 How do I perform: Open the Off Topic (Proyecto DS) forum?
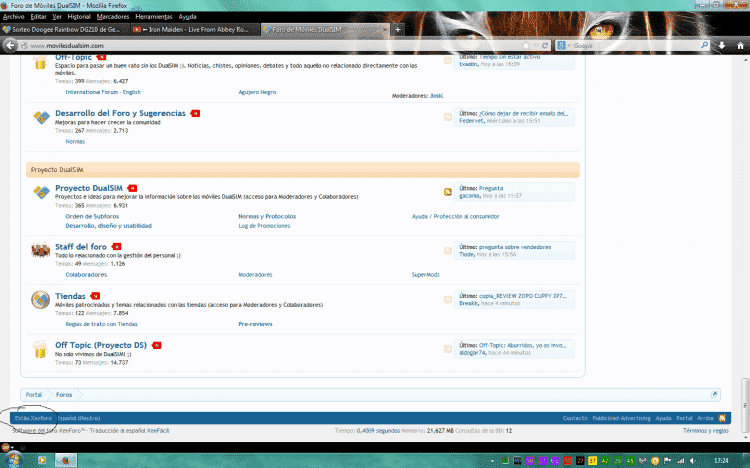click(x=100, y=345)
